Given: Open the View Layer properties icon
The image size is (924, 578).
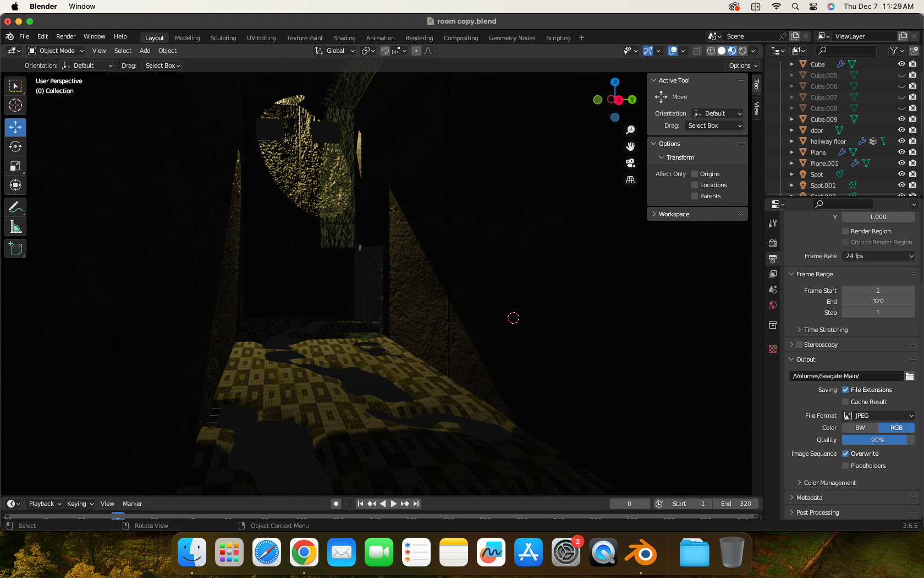Looking at the screenshot, I should click(773, 274).
